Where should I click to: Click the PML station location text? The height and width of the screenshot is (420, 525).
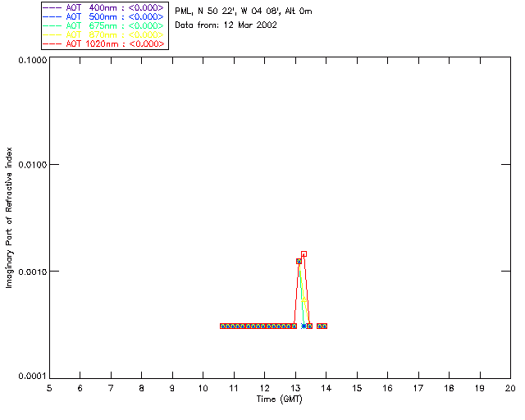pos(244,11)
